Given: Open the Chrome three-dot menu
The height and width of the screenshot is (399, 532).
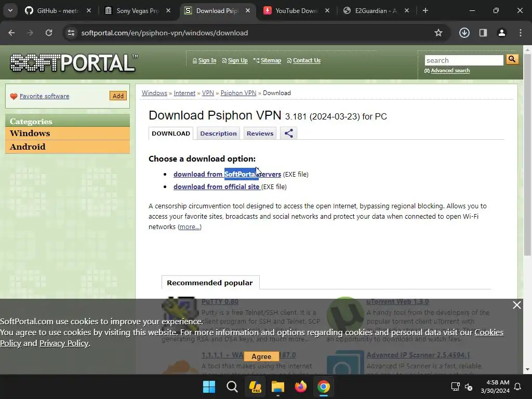Looking at the screenshot, I should (x=521, y=33).
